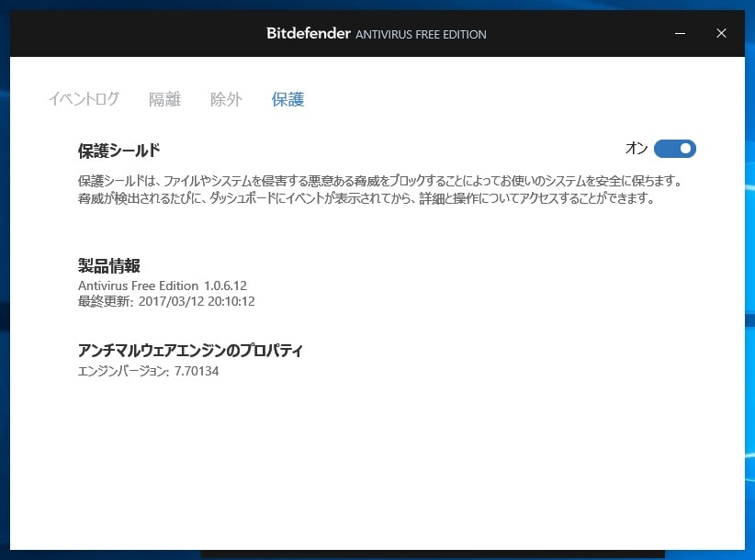The width and height of the screenshot is (755, 560).
Task: Click the 製品情報 heading
Action: pyautogui.click(x=108, y=265)
